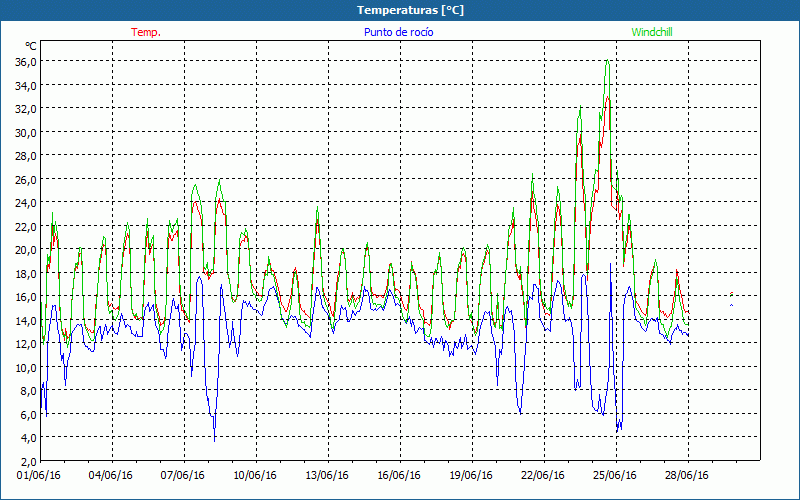Select the green Windchill legend label
800x500 pixels.
click(652, 32)
